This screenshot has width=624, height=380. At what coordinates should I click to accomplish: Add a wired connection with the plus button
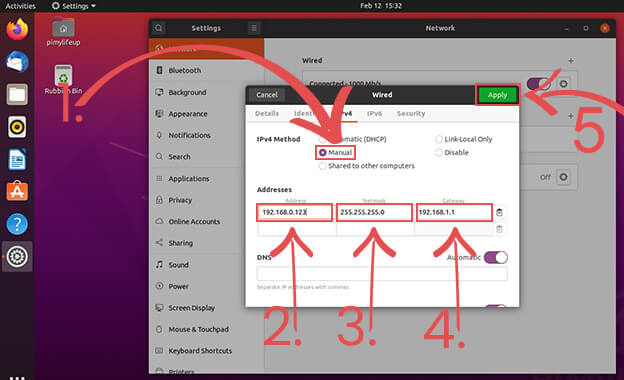click(571, 60)
